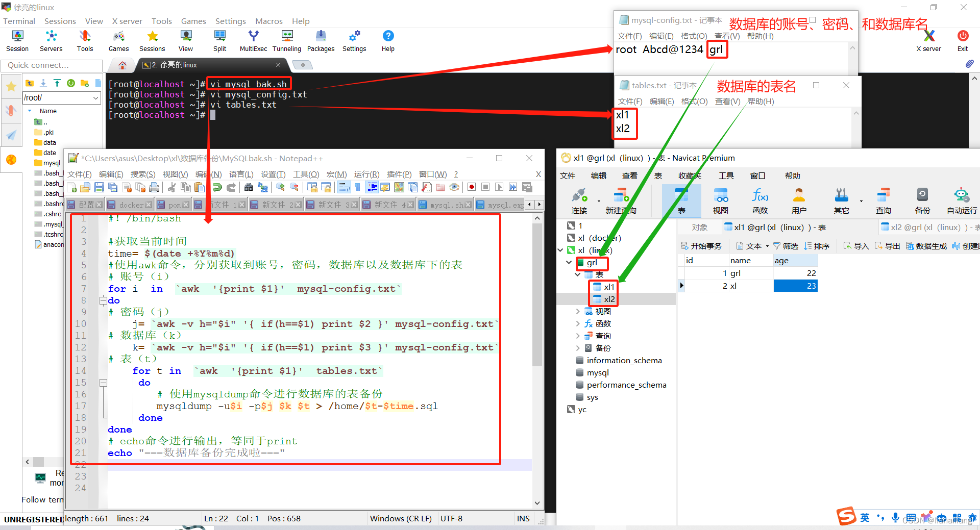
Task: Toggle Notepad++ function list button
Action: tap(427, 187)
